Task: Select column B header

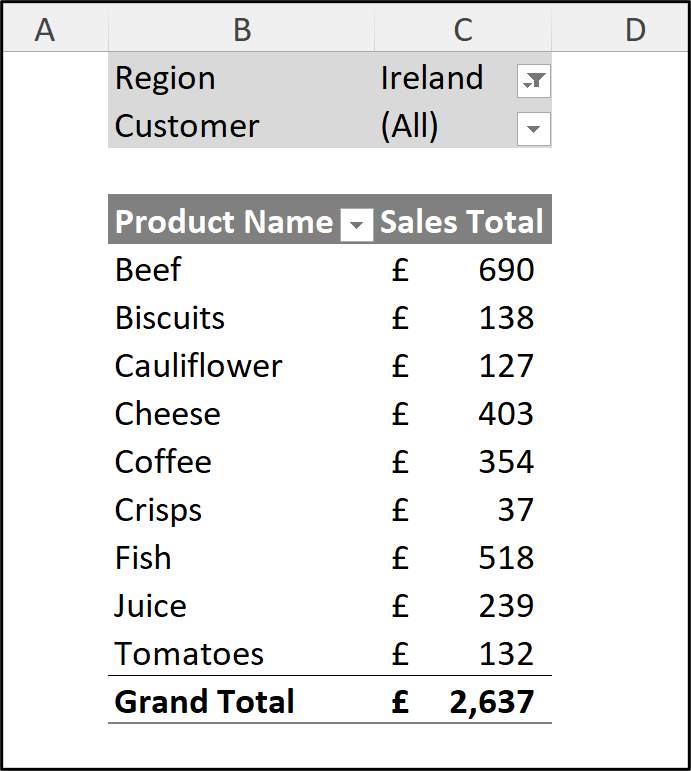Action: [x=241, y=30]
